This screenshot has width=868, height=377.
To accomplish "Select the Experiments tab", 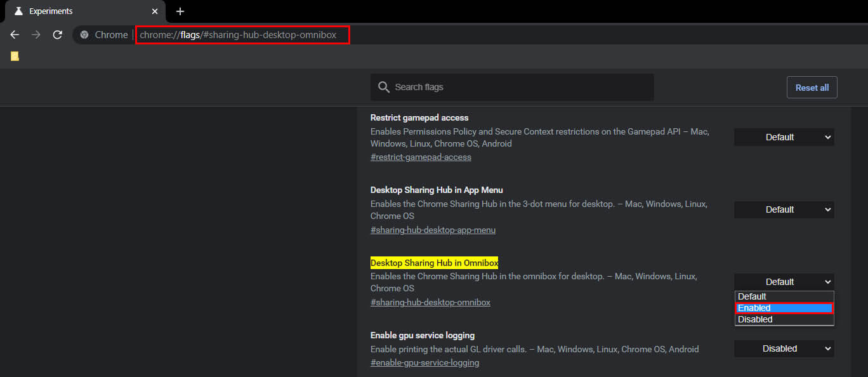I will pyautogui.click(x=84, y=11).
